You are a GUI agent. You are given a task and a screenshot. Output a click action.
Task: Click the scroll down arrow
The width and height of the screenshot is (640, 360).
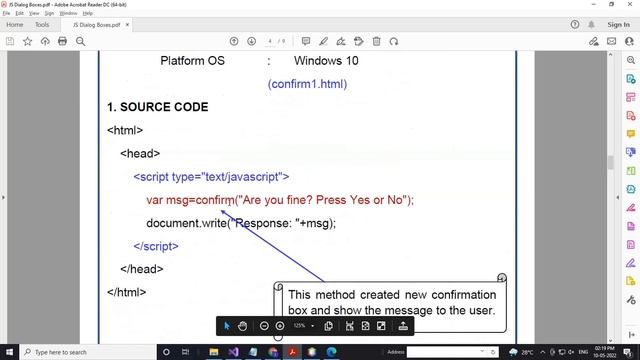click(611, 340)
